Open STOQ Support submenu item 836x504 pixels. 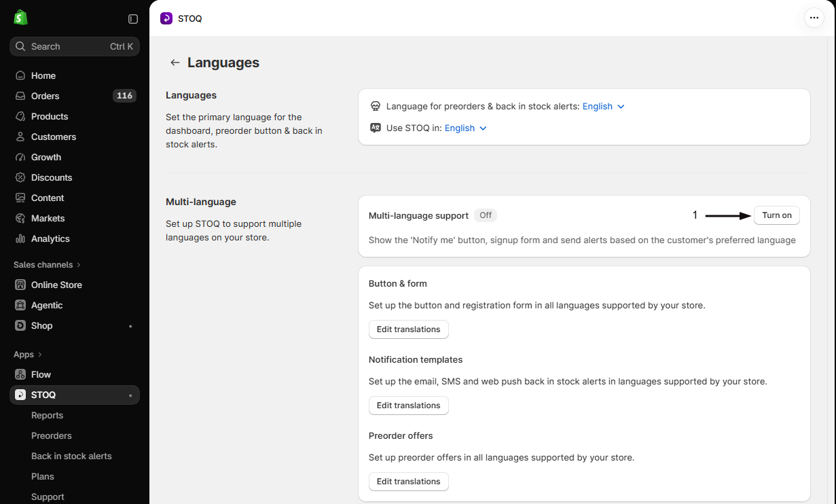pyautogui.click(x=75, y=497)
